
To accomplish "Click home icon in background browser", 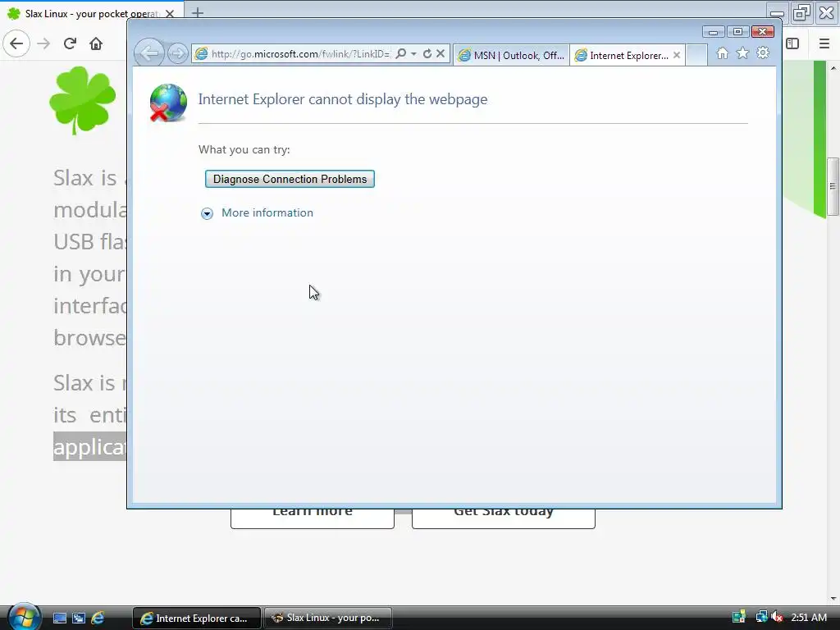I will coord(96,43).
